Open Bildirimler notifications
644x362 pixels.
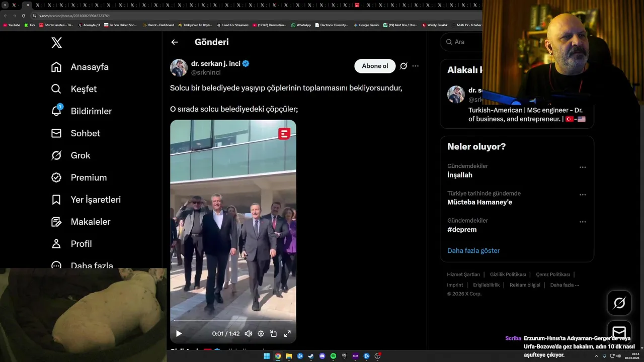click(82, 111)
